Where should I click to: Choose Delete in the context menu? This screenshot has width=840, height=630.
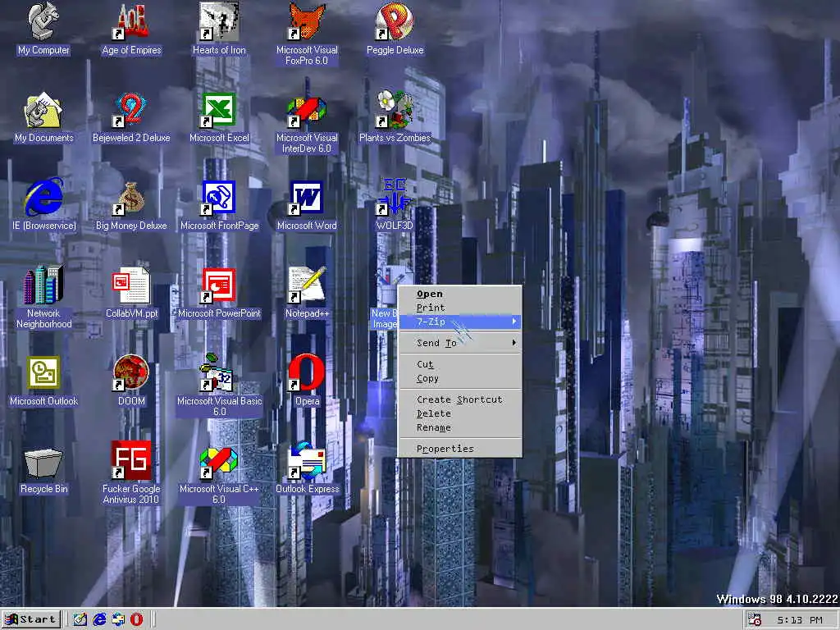pyautogui.click(x=459, y=413)
